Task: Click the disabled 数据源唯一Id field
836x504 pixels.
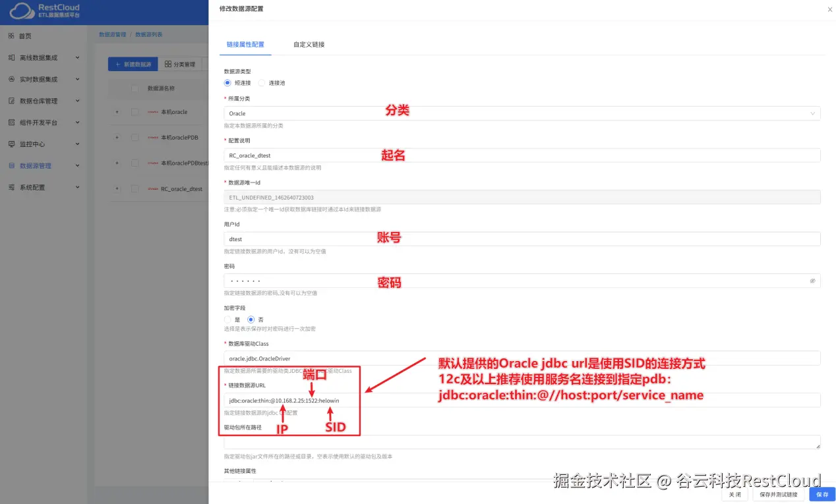Action: click(x=522, y=197)
